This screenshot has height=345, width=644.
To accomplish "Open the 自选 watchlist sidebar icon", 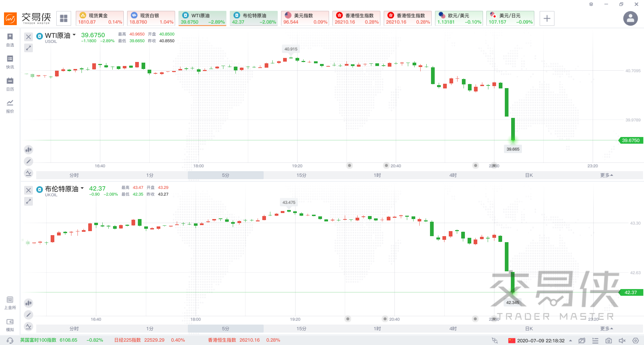I will point(10,40).
